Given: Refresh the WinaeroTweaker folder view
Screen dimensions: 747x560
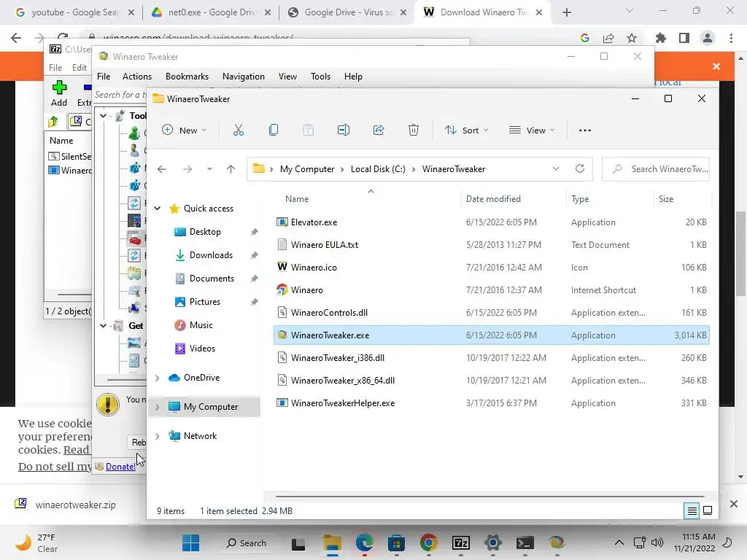Looking at the screenshot, I should [580, 168].
